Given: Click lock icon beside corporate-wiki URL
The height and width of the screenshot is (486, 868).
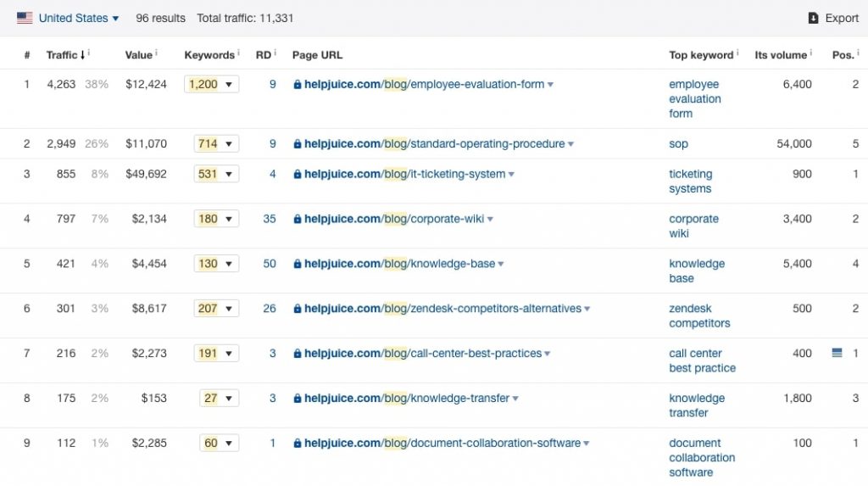Looking at the screenshot, I should [298, 220].
